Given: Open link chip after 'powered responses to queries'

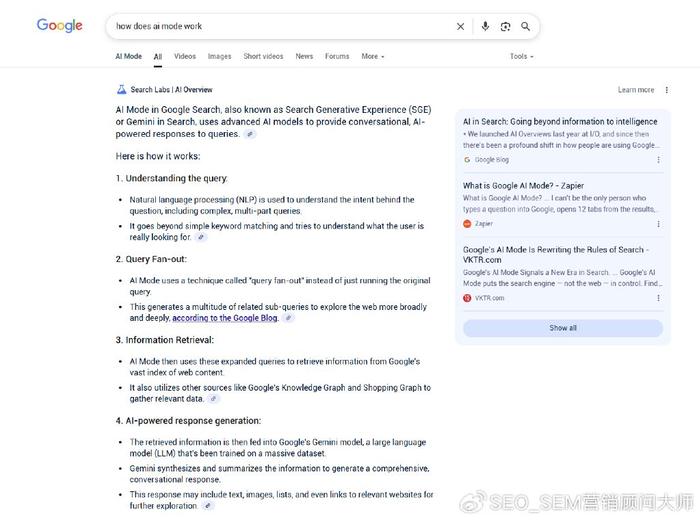Looking at the screenshot, I should (x=250, y=134).
